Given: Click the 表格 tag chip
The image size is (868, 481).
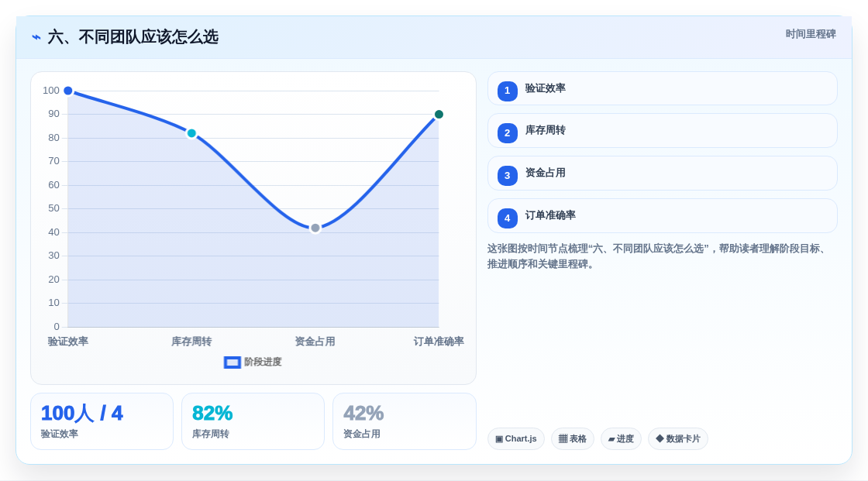Looking at the screenshot, I should pos(573,439).
